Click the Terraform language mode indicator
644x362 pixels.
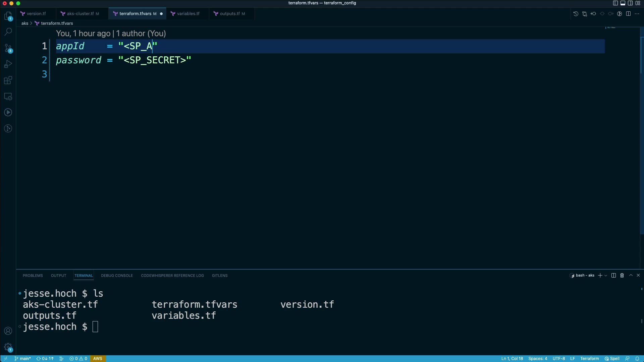pos(589,358)
